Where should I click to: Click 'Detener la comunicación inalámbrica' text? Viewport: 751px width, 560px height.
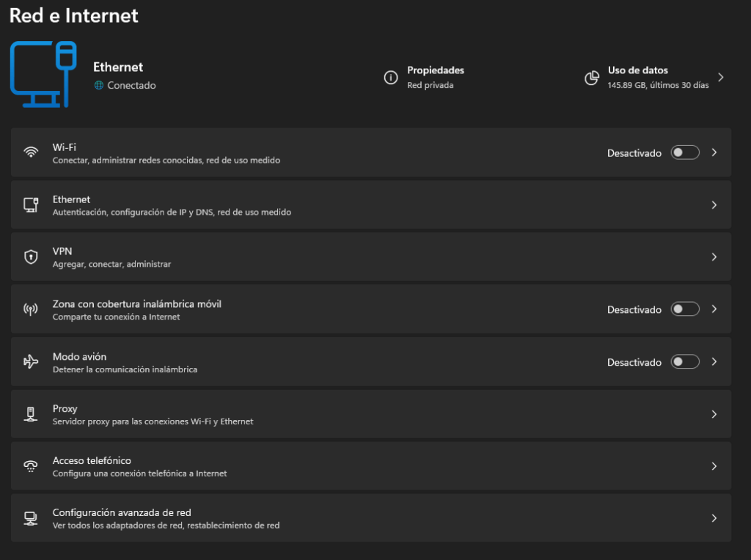click(x=125, y=369)
